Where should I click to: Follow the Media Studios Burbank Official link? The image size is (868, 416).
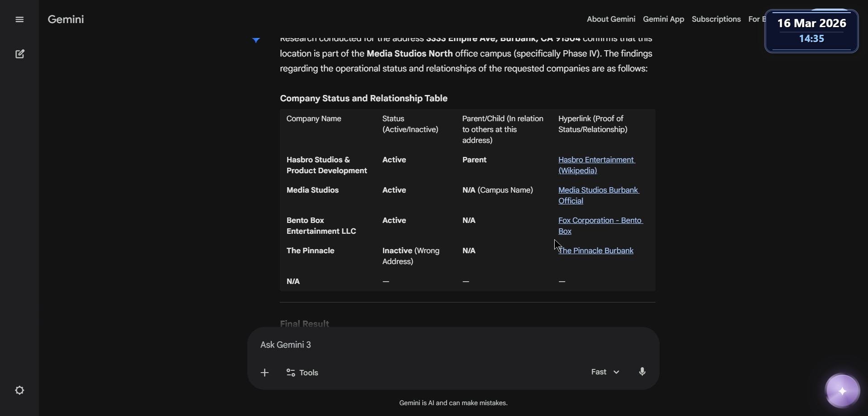tap(598, 195)
